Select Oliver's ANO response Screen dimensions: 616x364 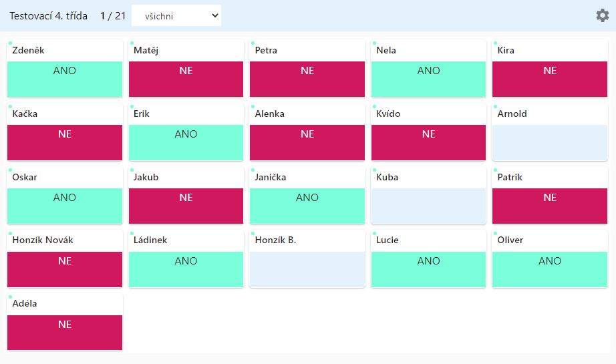(550, 269)
